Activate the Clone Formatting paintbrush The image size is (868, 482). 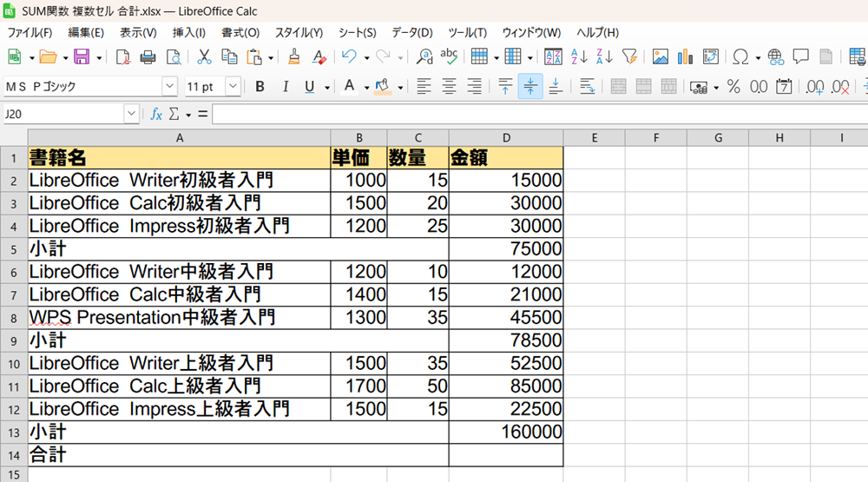coord(294,56)
